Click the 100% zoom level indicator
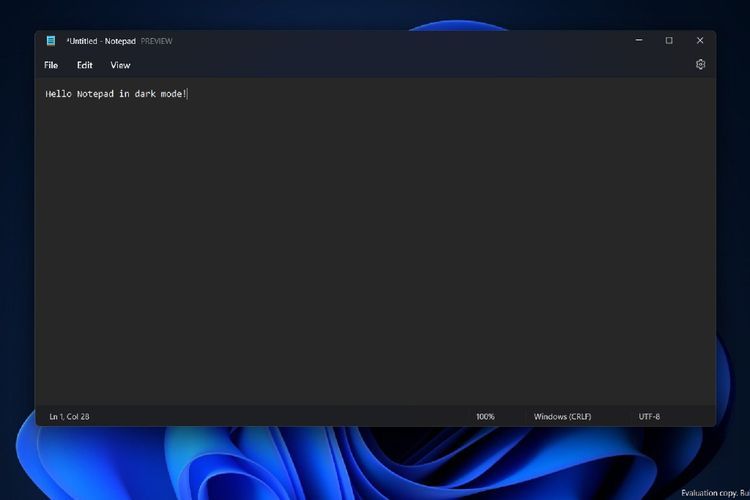750x500 pixels. pos(485,417)
